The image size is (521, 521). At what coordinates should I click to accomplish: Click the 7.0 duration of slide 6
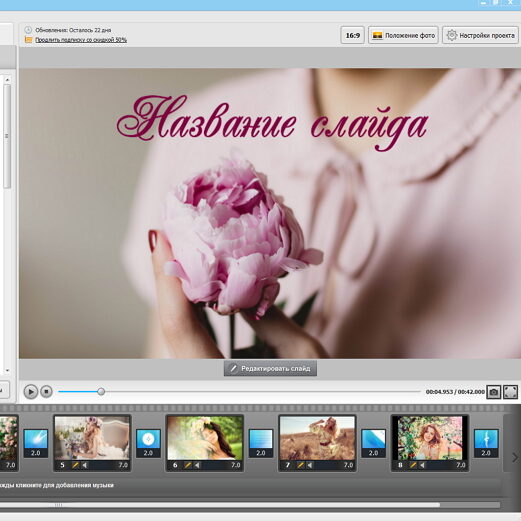[x=236, y=465]
